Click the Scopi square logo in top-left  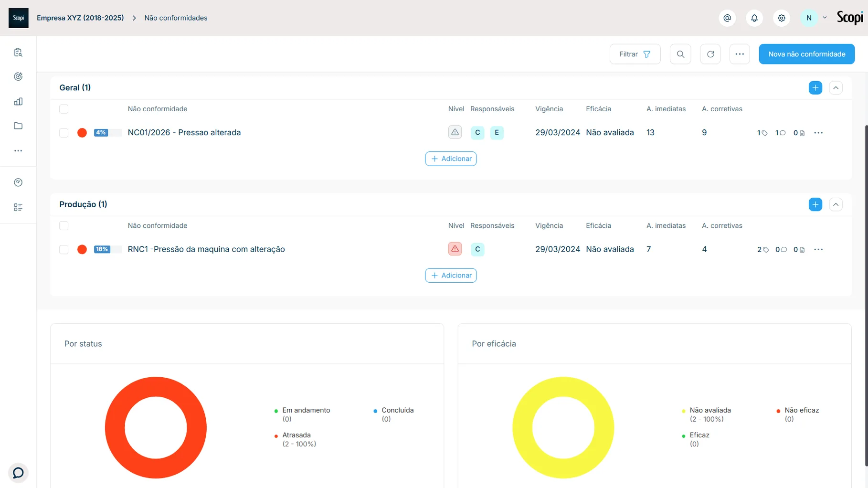click(19, 18)
